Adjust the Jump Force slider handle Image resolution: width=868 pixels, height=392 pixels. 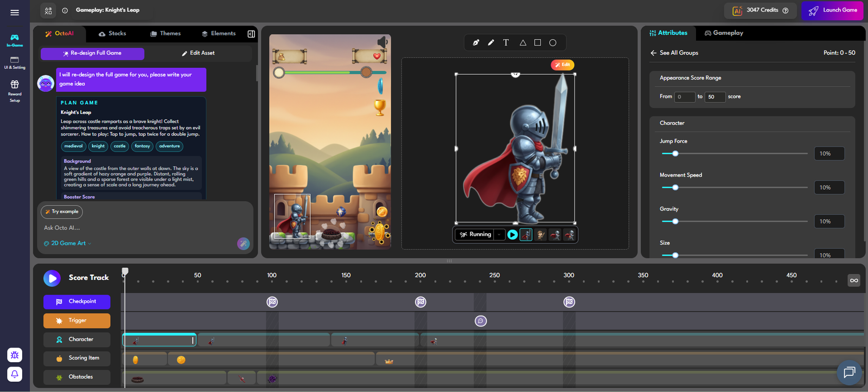[675, 153]
